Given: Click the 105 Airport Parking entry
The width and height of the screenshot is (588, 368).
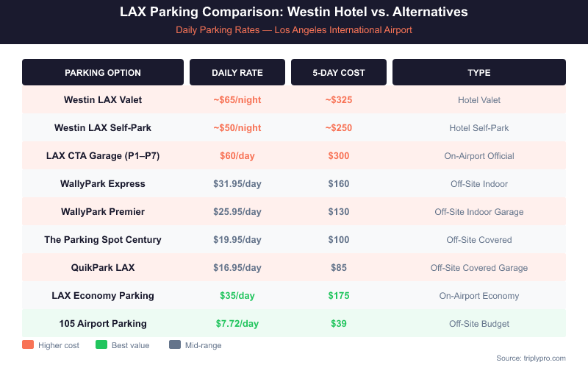Looking at the screenshot, I should tap(103, 324).
